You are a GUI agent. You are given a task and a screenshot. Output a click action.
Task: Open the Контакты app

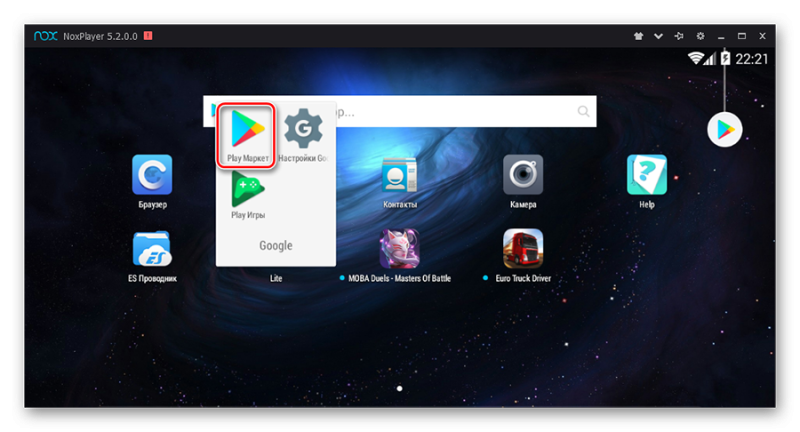tap(399, 175)
